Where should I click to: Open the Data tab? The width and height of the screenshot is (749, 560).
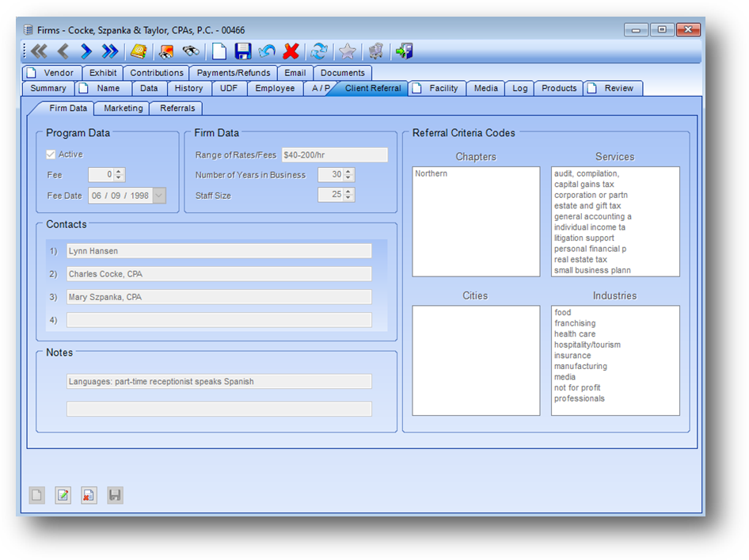tap(149, 88)
